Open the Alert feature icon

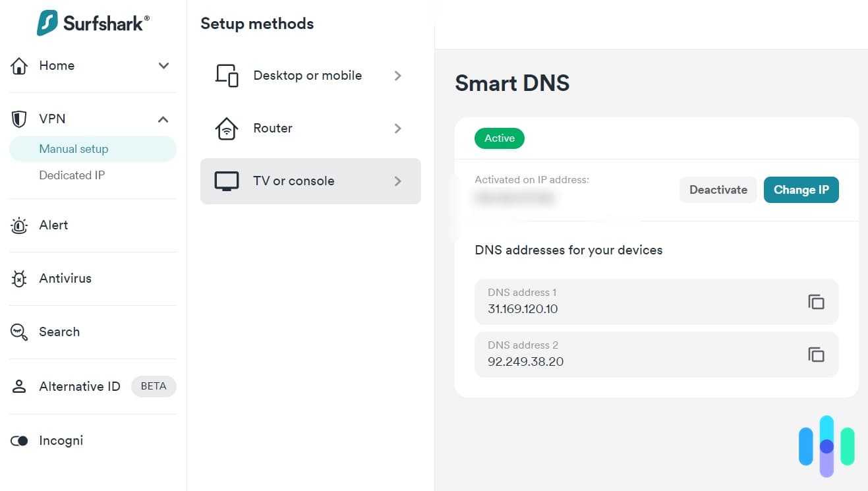coord(19,225)
